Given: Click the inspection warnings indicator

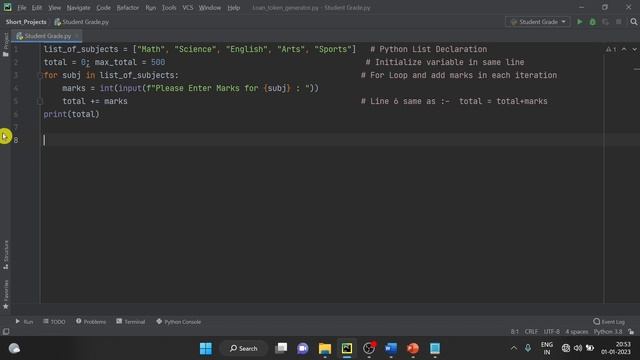Looking at the screenshot, I should tap(611, 49).
